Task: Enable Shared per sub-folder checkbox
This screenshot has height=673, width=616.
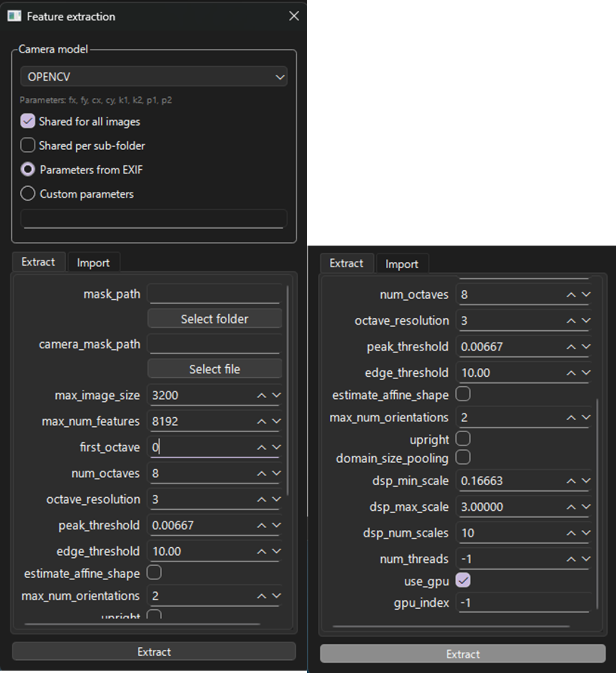Action: coord(28,145)
